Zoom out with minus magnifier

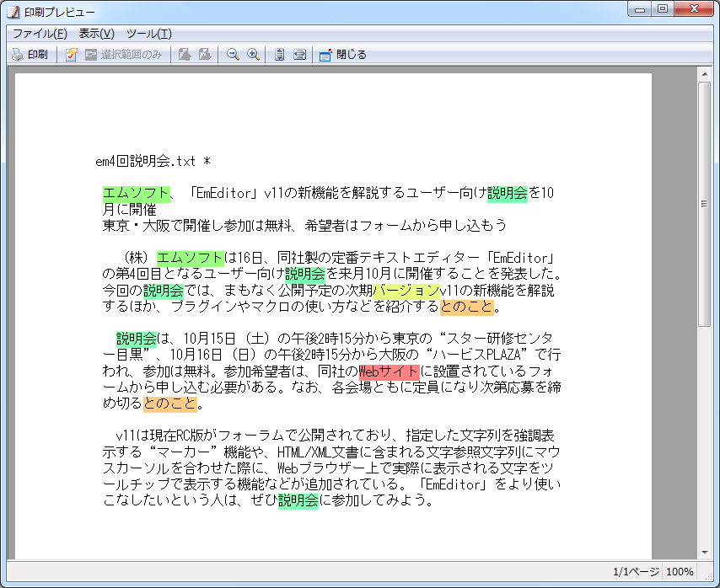(233, 55)
